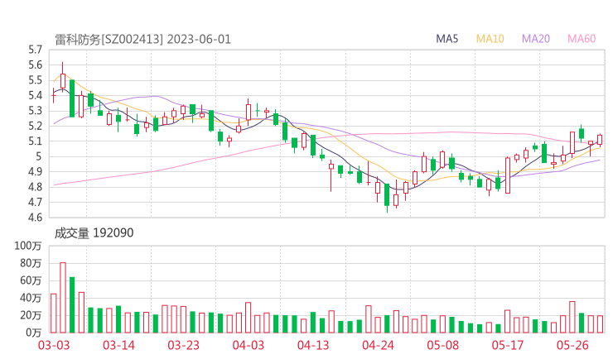Click the MA20 legend label
This screenshot has height=364, width=613.
pyautogui.click(x=536, y=39)
